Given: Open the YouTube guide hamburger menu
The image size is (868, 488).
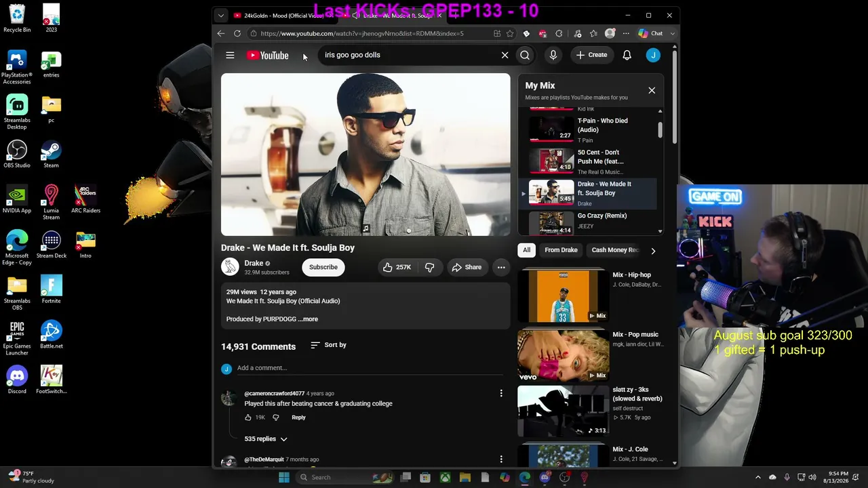Looking at the screenshot, I should (x=230, y=56).
